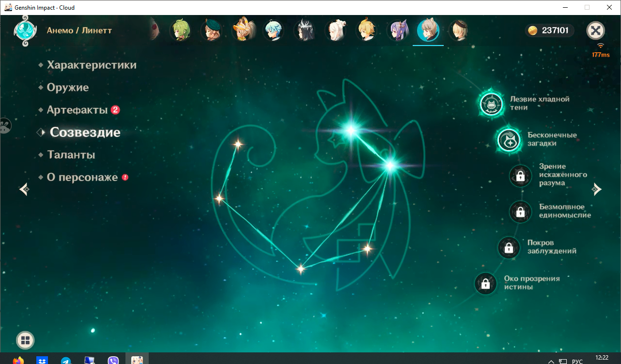Click the lower star on the tail curve
This screenshot has height=364, width=621.
pos(219,198)
